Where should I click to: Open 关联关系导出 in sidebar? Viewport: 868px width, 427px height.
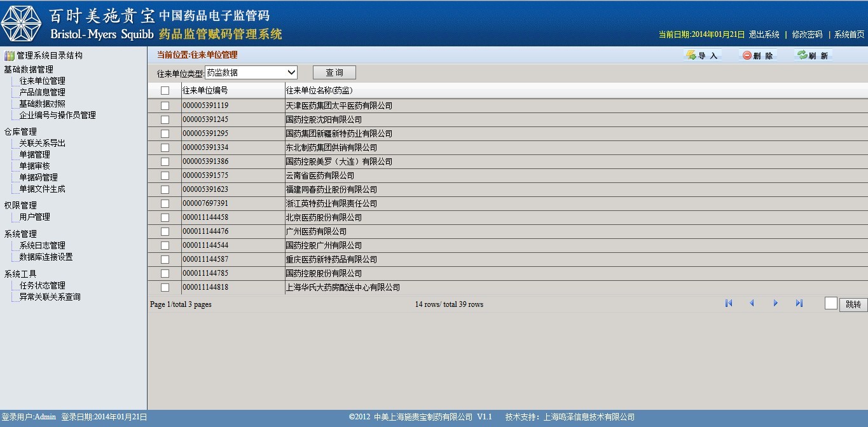[x=42, y=143]
